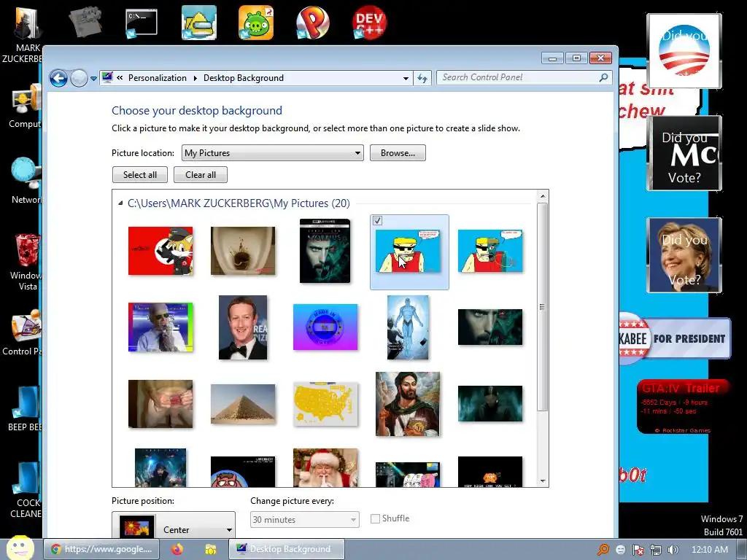Open Firefox from the taskbar

click(x=177, y=549)
